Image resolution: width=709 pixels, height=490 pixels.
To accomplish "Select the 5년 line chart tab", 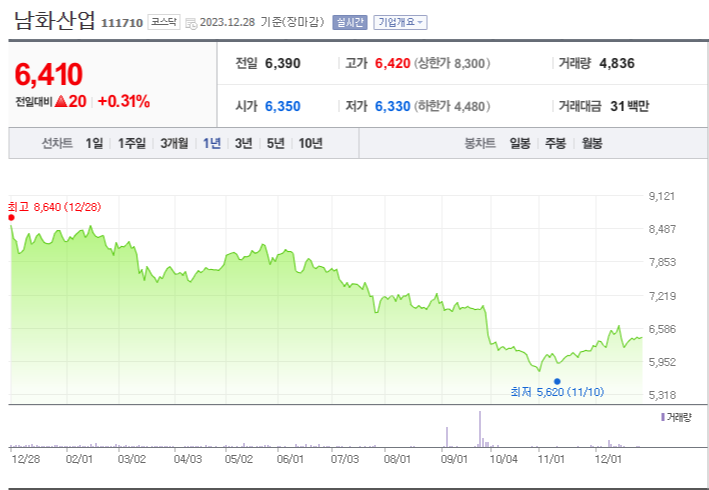I will [x=275, y=143].
